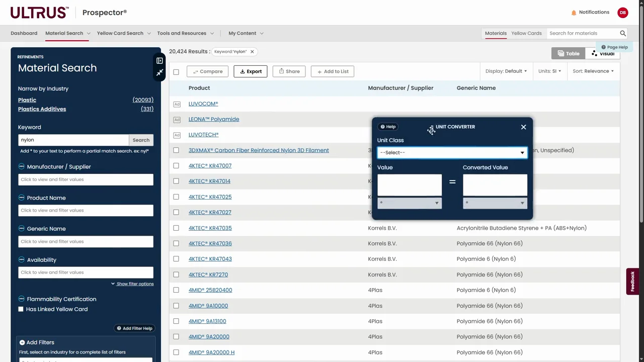Viewport: 644px width, 362px height.
Task: Open the 4MID 9A20000 H product link
Action: (211, 352)
